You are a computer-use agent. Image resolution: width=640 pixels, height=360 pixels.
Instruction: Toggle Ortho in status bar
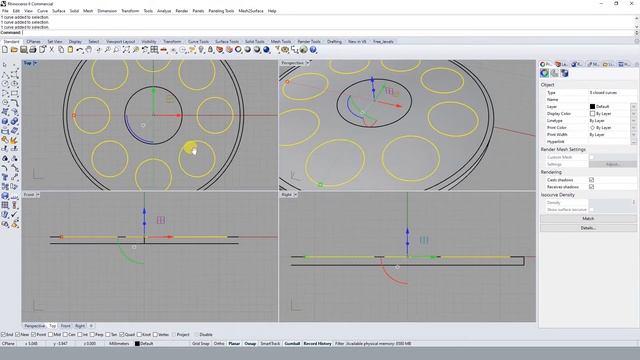tap(219, 344)
